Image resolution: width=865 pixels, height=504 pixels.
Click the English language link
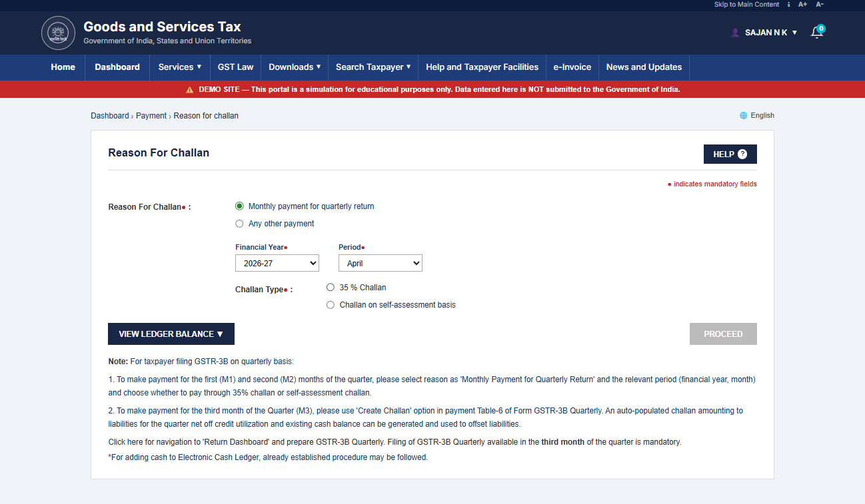point(762,115)
